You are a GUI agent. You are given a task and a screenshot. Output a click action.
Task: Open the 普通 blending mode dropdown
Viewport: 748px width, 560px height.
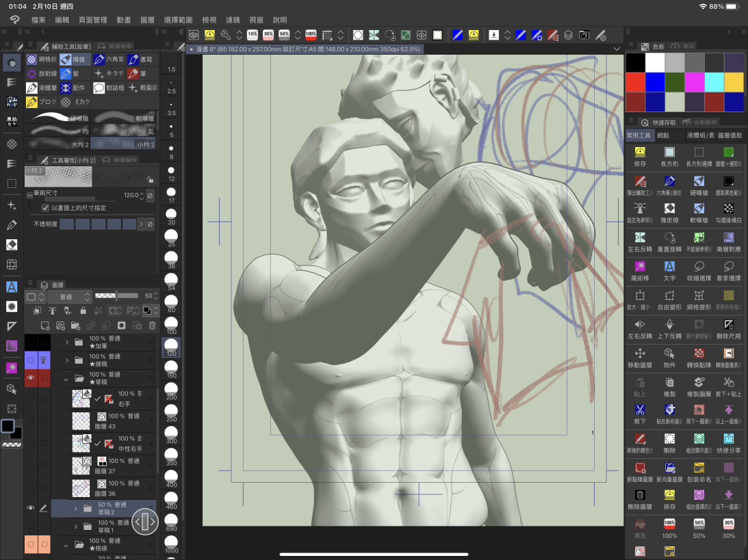pyautogui.click(x=69, y=297)
